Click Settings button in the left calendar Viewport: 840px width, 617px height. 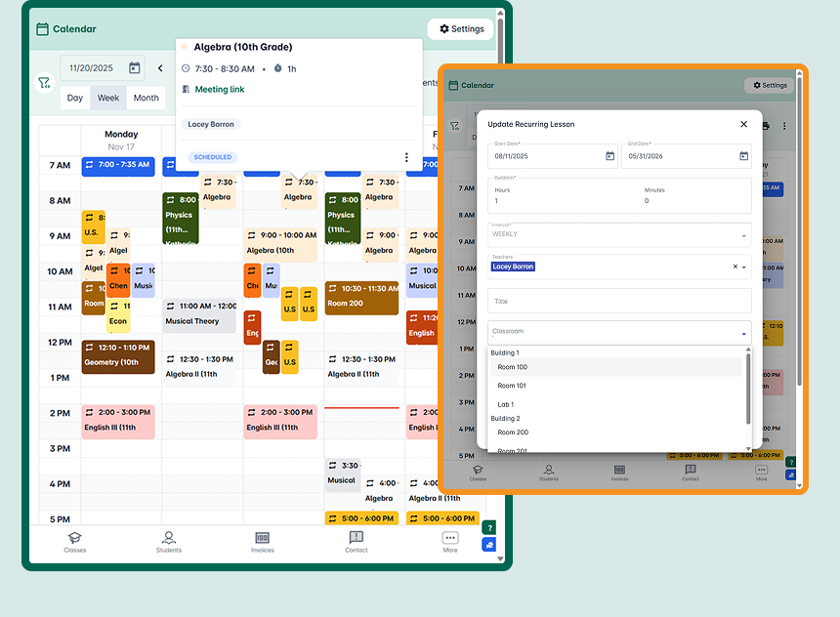click(x=461, y=29)
